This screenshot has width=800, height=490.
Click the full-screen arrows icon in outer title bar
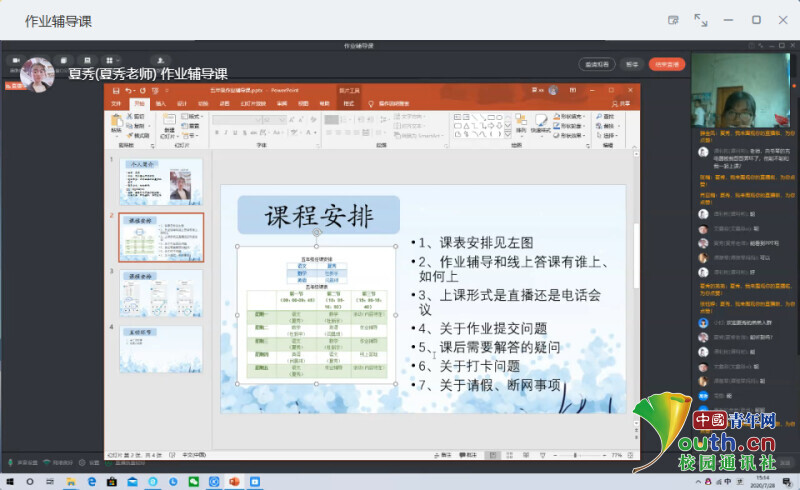(x=701, y=19)
